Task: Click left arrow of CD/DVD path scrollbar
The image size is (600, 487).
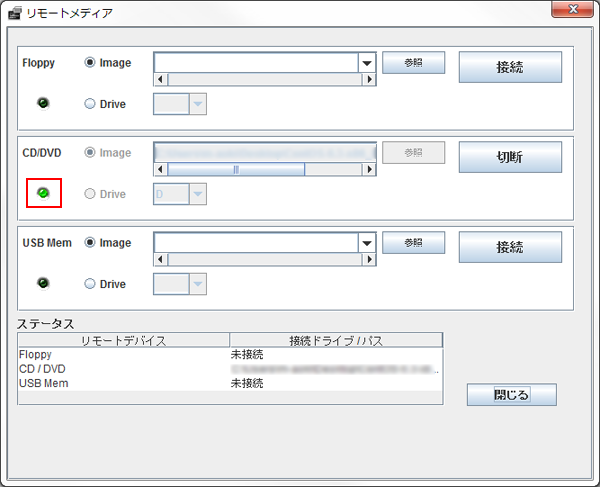Action: point(161,169)
